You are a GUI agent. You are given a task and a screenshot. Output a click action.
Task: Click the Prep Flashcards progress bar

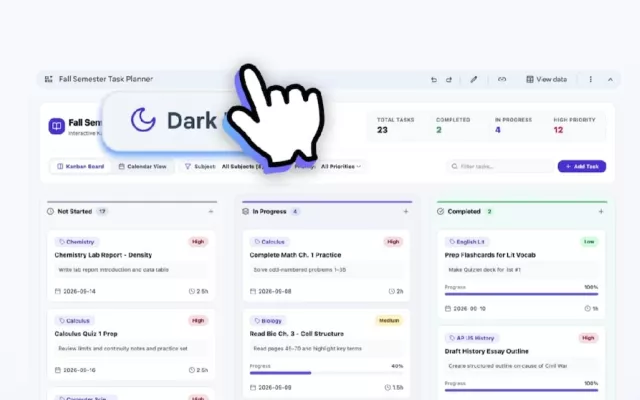click(521, 294)
